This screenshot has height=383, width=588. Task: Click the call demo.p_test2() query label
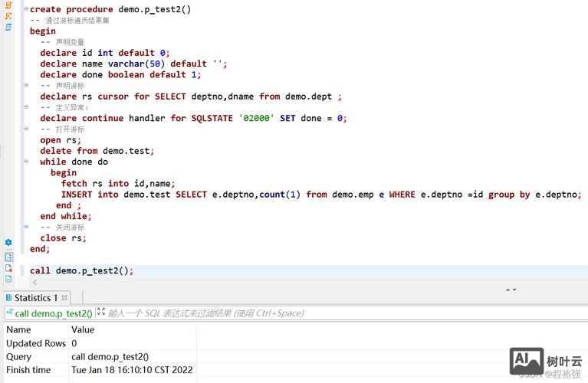(53, 313)
